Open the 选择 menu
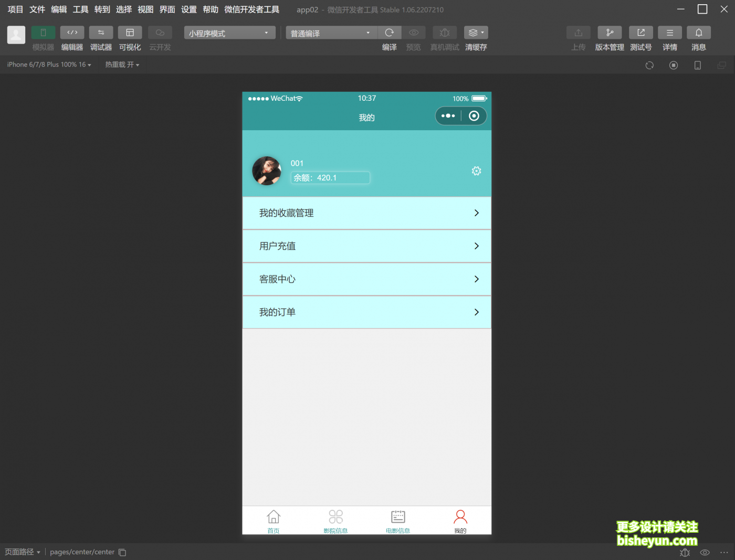This screenshot has height=560, width=735. tap(124, 9)
